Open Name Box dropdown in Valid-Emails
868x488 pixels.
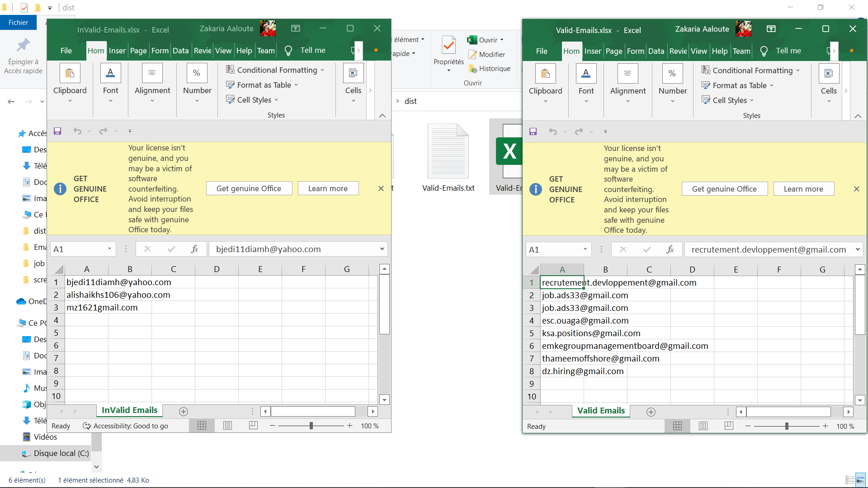pos(585,249)
